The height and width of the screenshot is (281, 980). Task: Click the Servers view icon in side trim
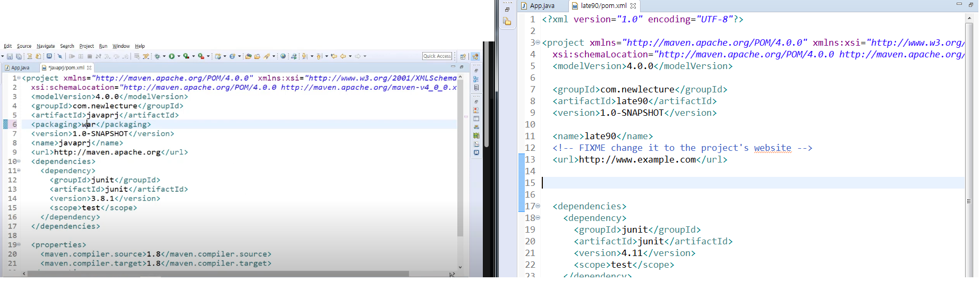(x=476, y=127)
